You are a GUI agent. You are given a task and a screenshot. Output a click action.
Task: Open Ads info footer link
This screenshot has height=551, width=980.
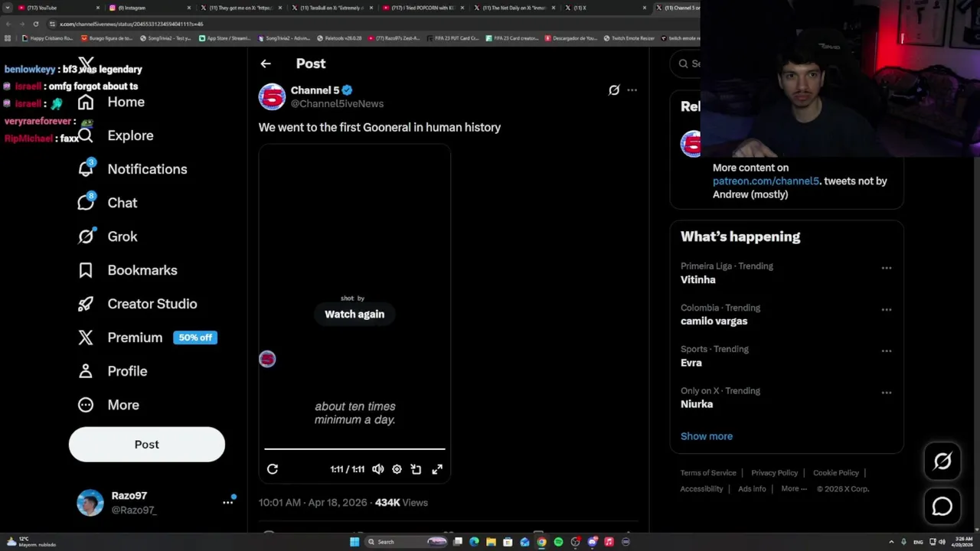[752, 489]
